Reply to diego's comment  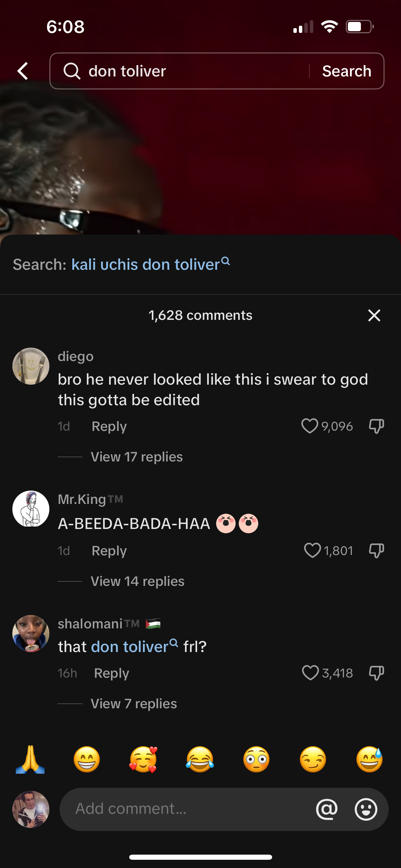point(109,426)
